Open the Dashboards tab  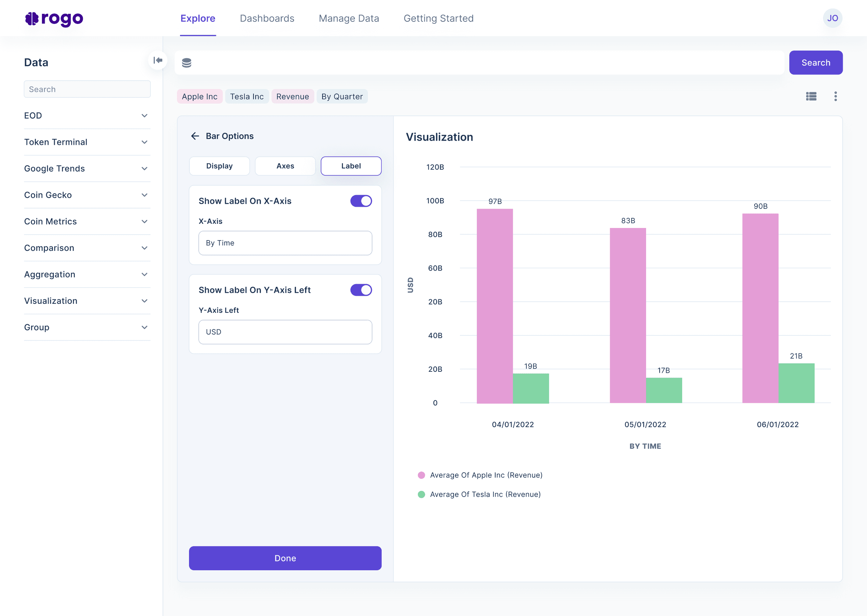click(267, 18)
